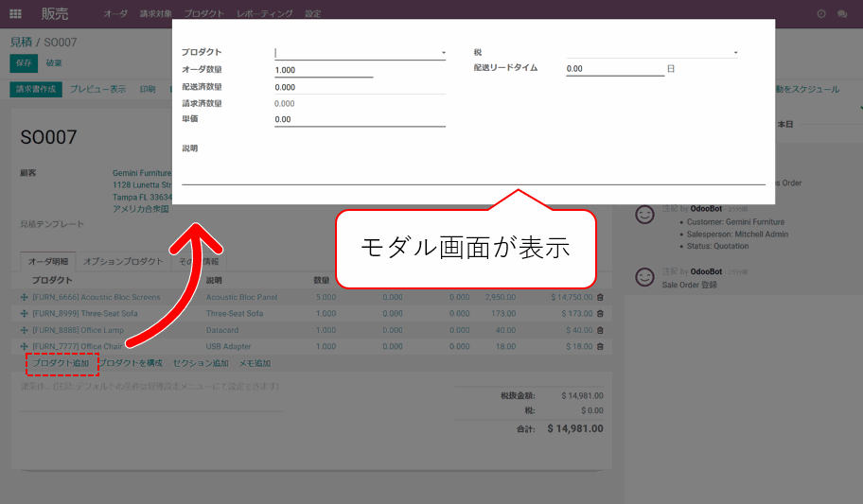Switch to the オプションプロダクト tab

click(123, 261)
